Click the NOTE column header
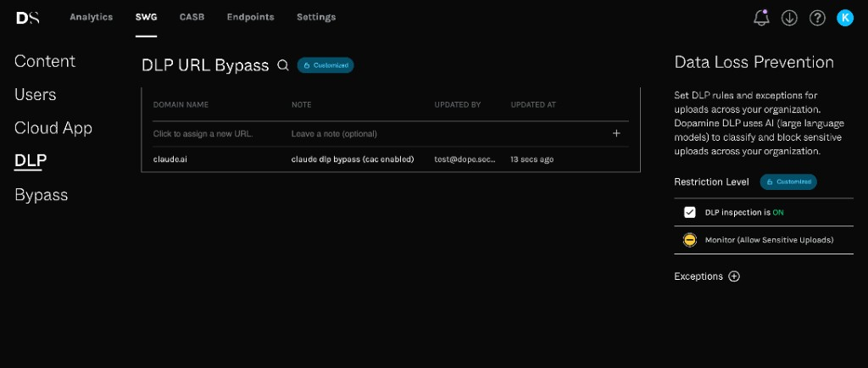 click(302, 104)
